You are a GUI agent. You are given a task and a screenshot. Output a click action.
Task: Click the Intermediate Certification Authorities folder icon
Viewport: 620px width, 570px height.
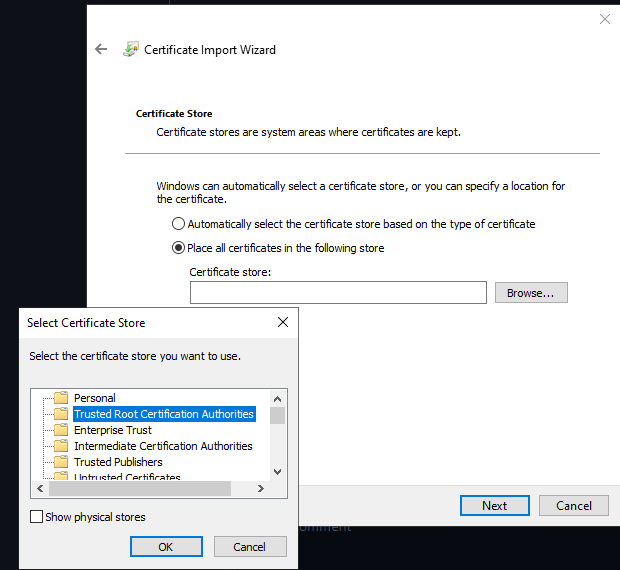(x=61, y=446)
